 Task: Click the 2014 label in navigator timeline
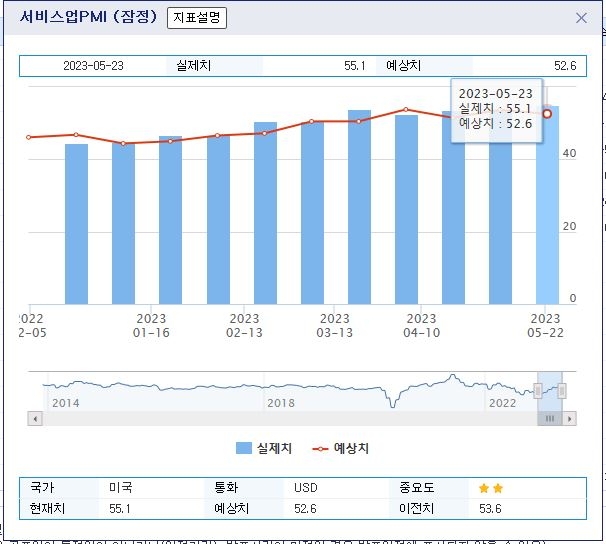pyautogui.click(x=66, y=403)
